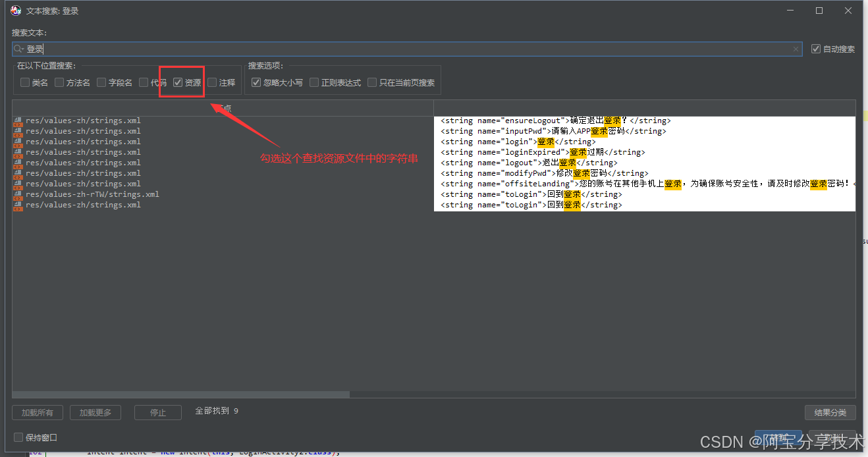868x457 pixels.
Task: Click the XML file icon of the inputPwd row
Action: click(x=18, y=132)
